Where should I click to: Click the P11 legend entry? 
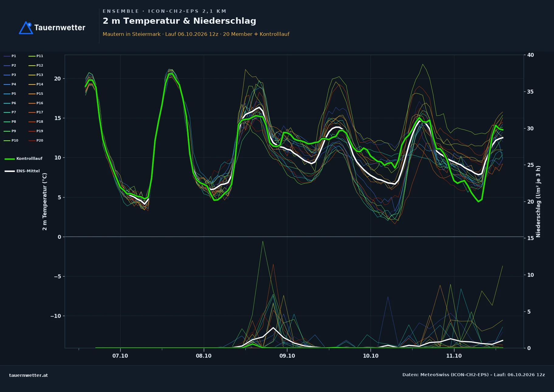coord(36,56)
